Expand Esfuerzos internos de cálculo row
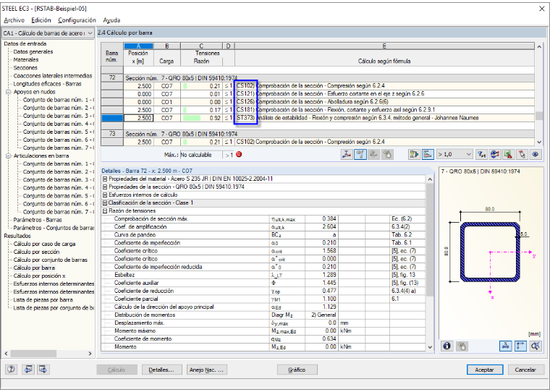The width and height of the screenshot is (550, 392). [x=104, y=195]
